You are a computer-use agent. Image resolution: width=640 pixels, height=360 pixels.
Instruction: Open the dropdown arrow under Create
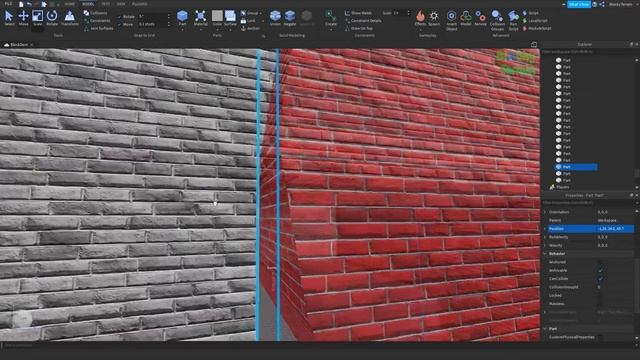[331, 29]
